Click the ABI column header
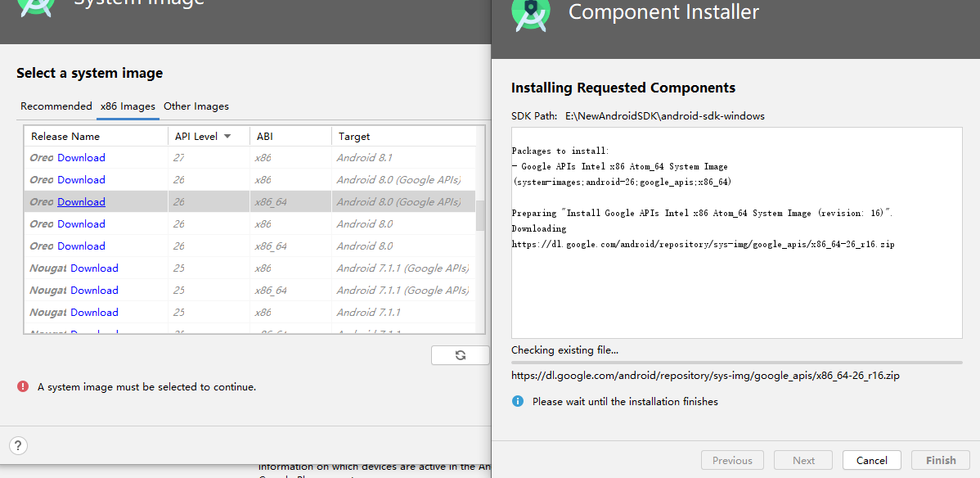The height and width of the screenshot is (478, 980). tap(290, 137)
